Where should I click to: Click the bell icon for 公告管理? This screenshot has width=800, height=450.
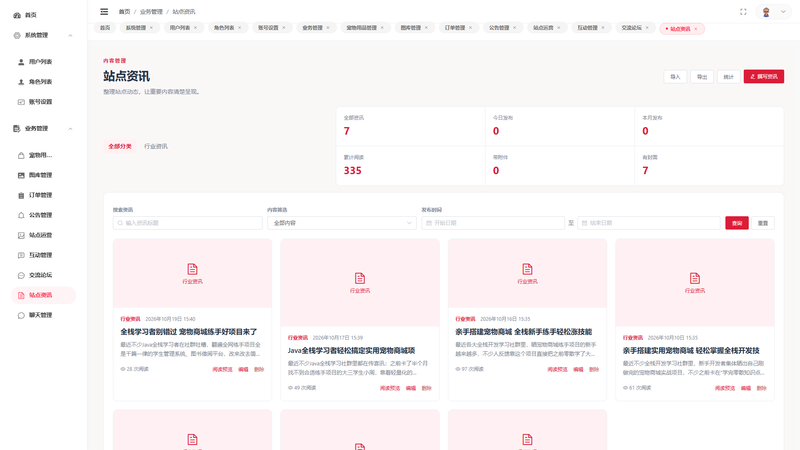21,215
